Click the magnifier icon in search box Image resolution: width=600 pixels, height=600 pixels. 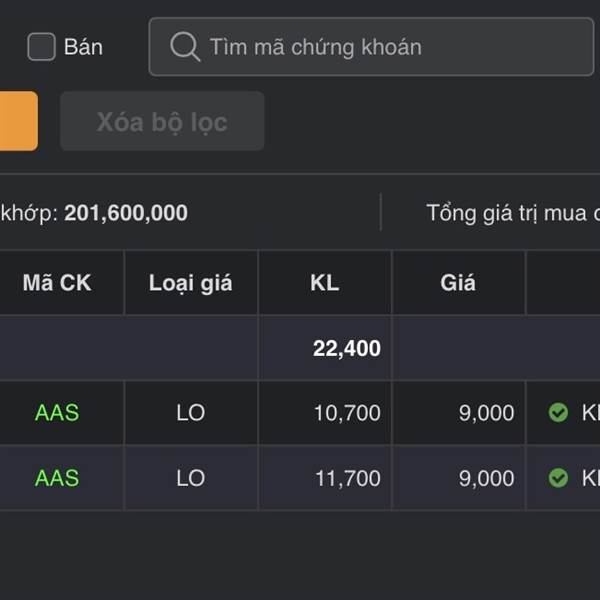(x=185, y=47)
